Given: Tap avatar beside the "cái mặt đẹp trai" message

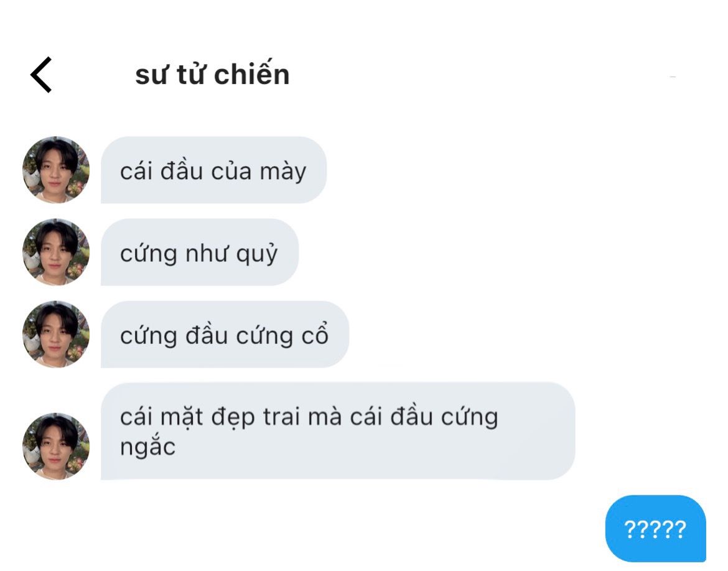Looking at the screenshot, I should click(x=56, y=446).
